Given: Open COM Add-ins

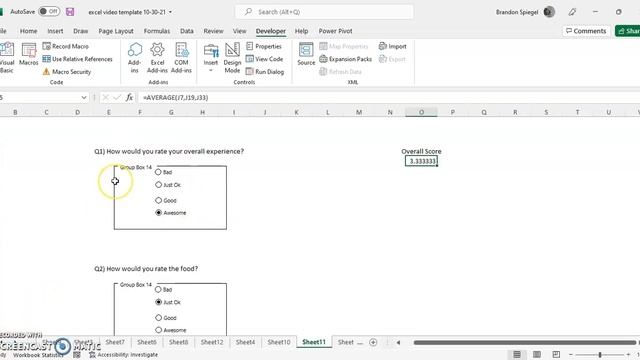Looking at the screenshot, I should click(x=181, y=58).
